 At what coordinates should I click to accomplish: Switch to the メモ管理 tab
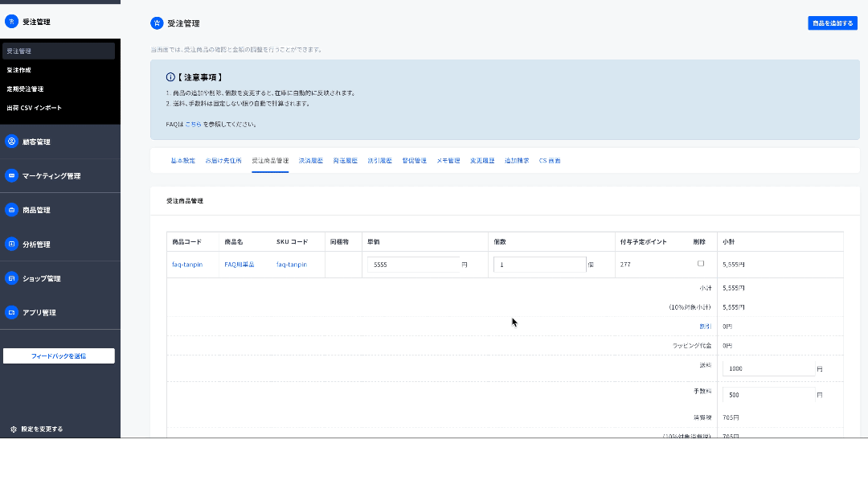pyautogui.click(x=448, y=161)
